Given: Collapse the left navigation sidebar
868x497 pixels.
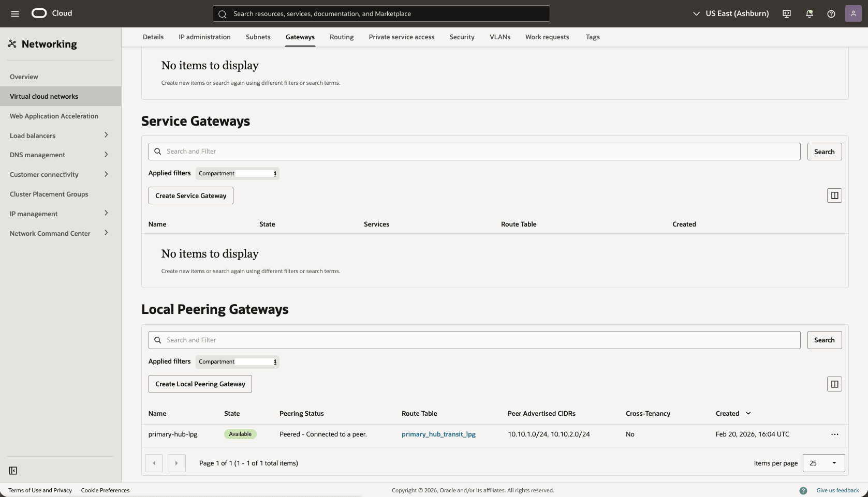Looking at the screenshot, I should tap(13, 471).
